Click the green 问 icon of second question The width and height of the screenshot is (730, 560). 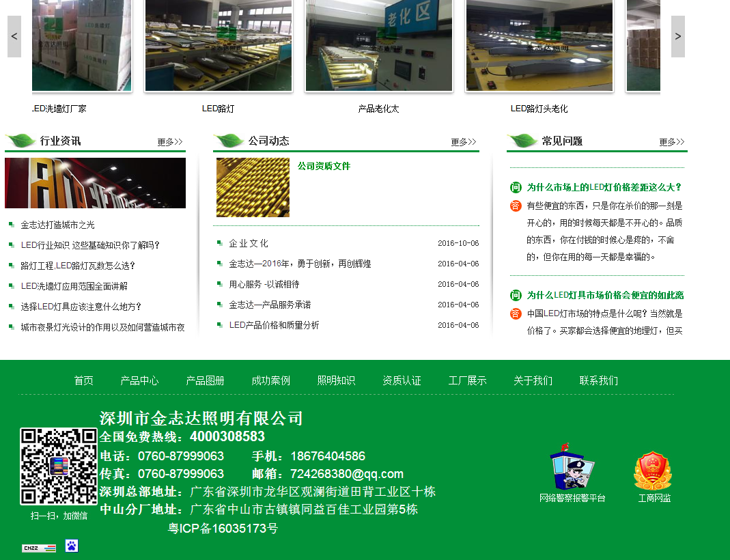coord(516,295)
